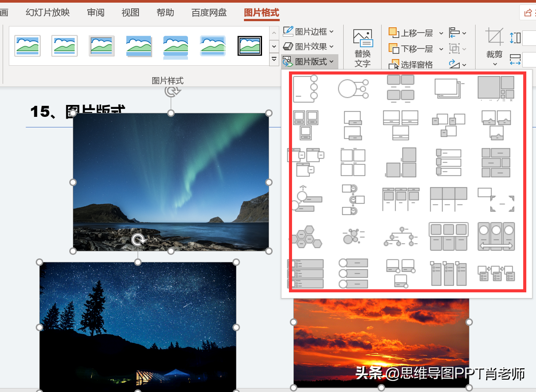Apply the first picture style thumbnail
This screenshot has width=536, height=392.
(x=27, y=45)
